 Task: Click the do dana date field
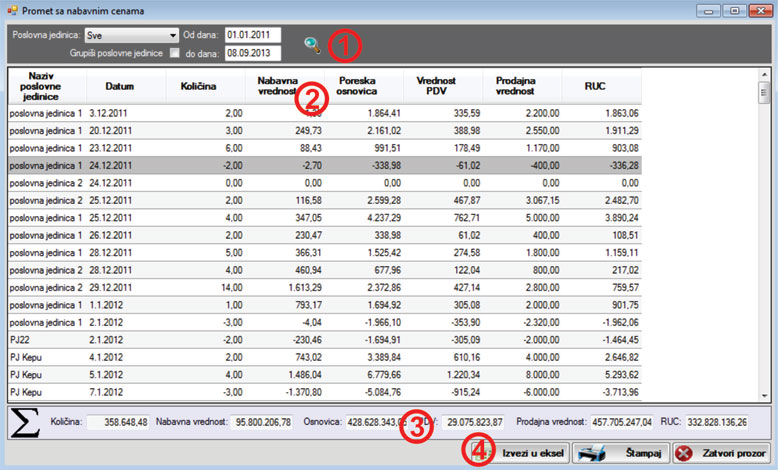[x=253, y=53]
